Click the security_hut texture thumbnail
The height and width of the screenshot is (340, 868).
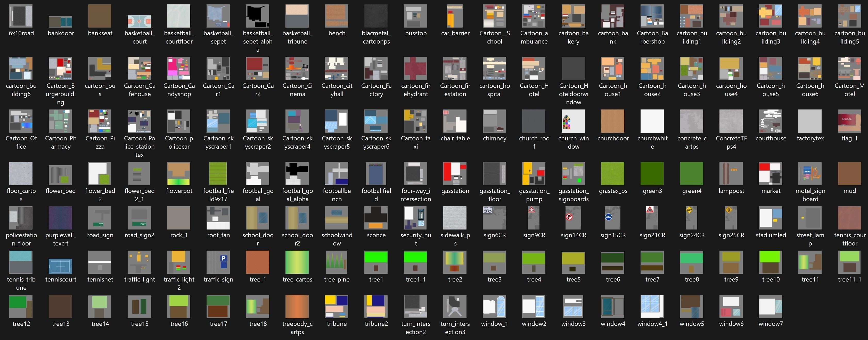coord(415,218)
